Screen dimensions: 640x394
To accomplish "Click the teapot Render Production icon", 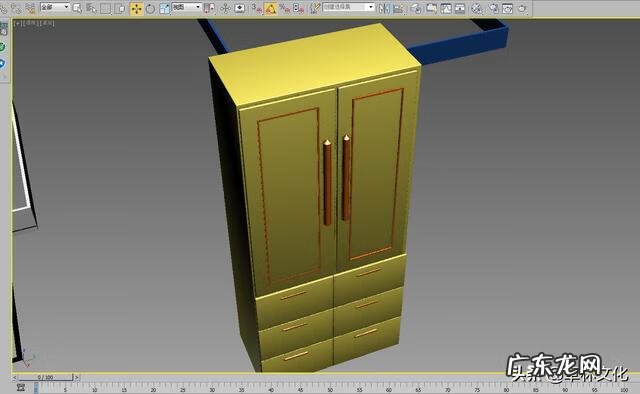I will 522,9.
